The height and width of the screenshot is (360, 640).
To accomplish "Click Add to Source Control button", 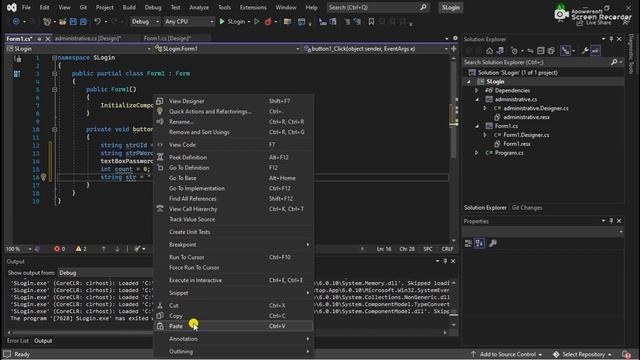I will [x=506, y=354].
